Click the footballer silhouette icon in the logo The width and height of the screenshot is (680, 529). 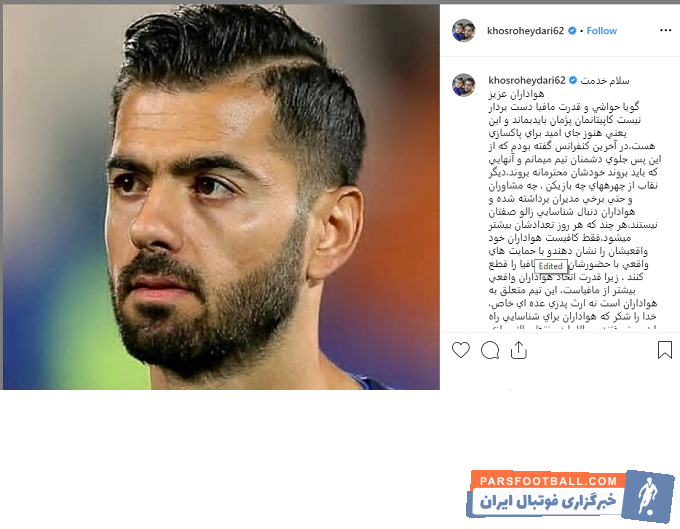[x=647, y=496]
